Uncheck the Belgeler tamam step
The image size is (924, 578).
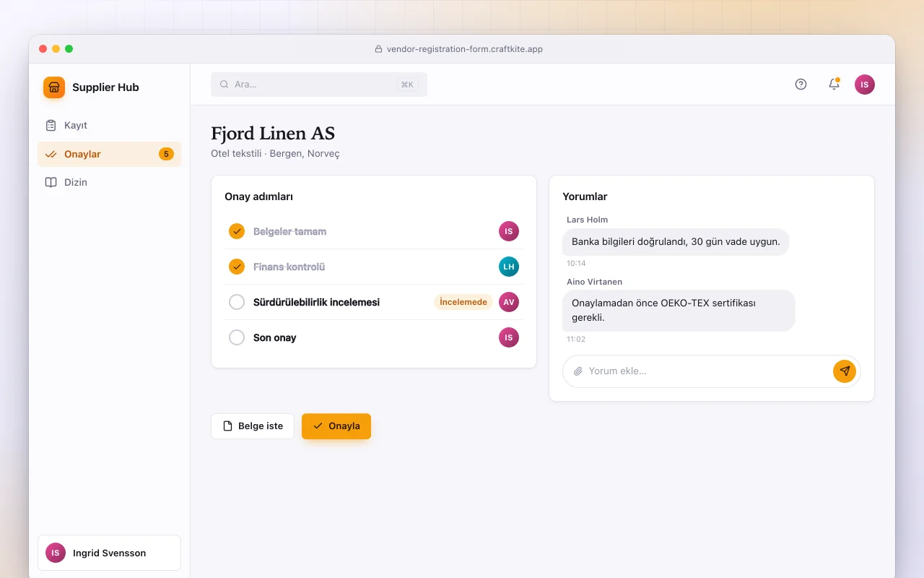pyautogui.click(x=237, y=231)
